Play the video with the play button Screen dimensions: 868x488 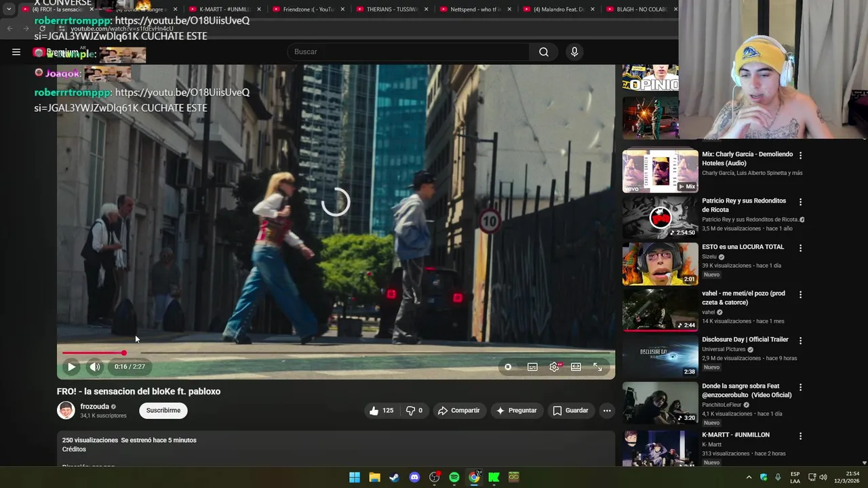tap(71, 367)
